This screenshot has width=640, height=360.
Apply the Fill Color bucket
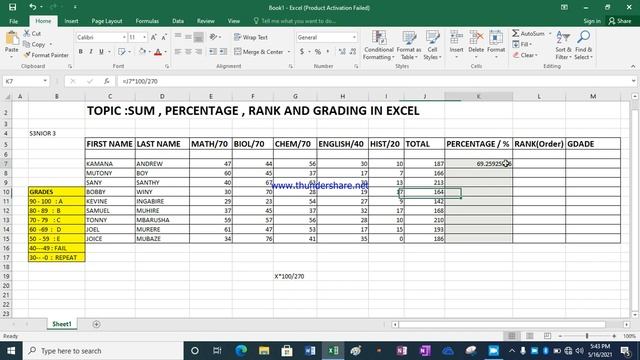click(x=142, y=52)
